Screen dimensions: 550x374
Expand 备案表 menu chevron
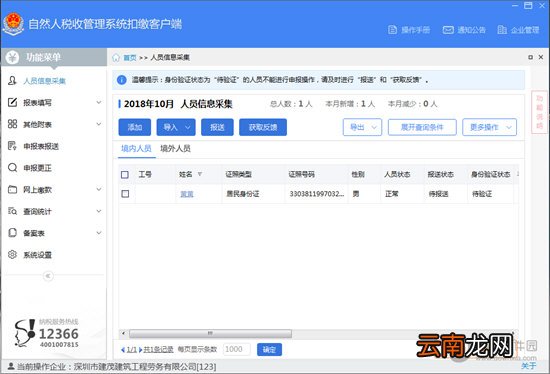(x=99, y=233)
